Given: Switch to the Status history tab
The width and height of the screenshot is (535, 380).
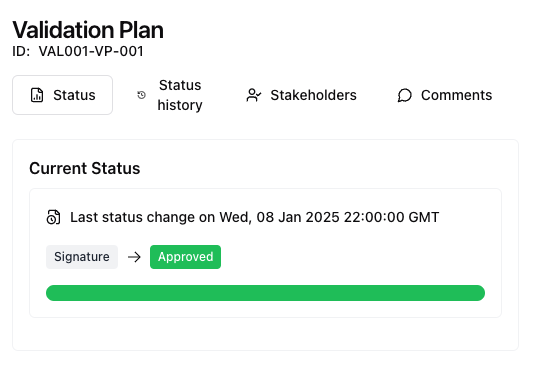Looking at the screenshot, I should (170, 95).
